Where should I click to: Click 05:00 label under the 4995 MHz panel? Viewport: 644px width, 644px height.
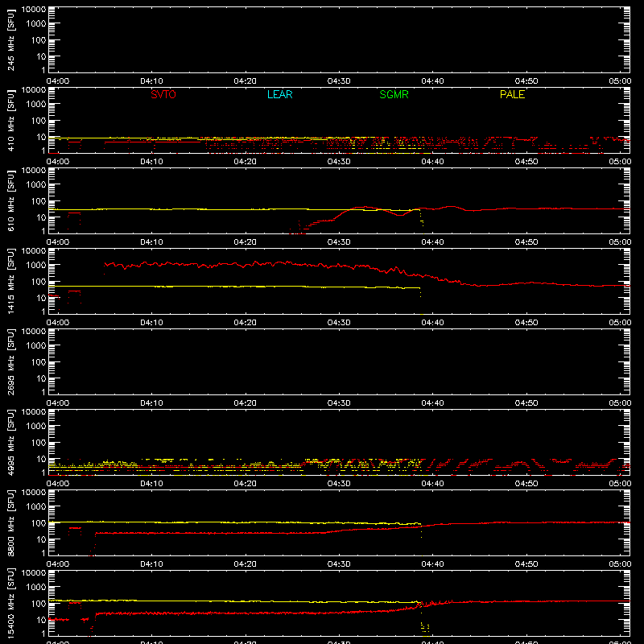[620, 484]
